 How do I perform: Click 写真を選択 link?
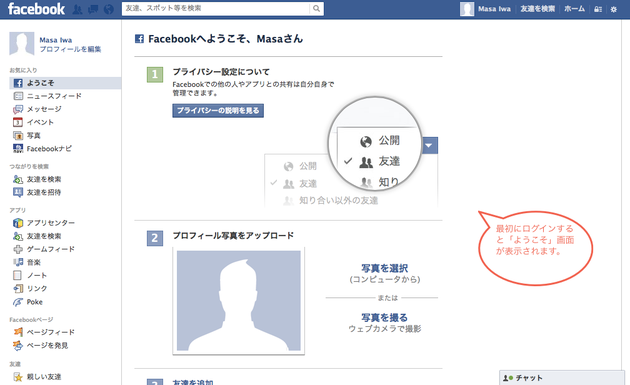pos(385,268)
